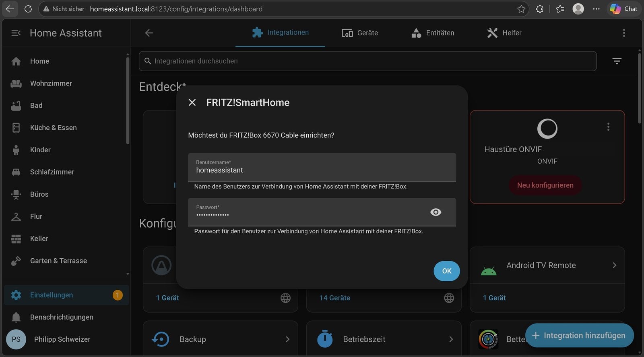Open the overflow menu beside the Helfer tab
The width and height of the screenshot is (644, 357).
tap(624, 33)
